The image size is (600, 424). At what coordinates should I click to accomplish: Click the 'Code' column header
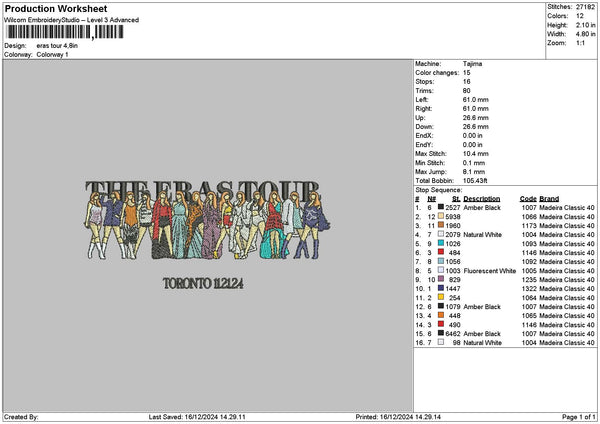[528, 199]
